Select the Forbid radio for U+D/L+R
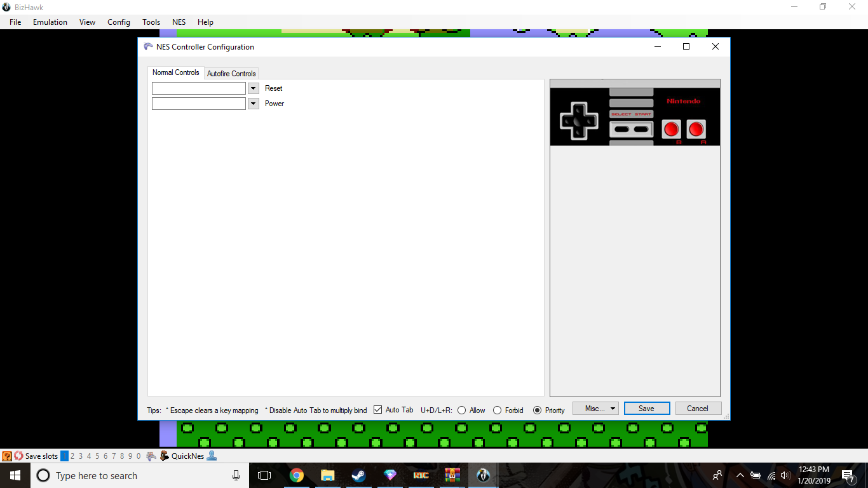The image size is (868, 488). [x=498, y=410]
